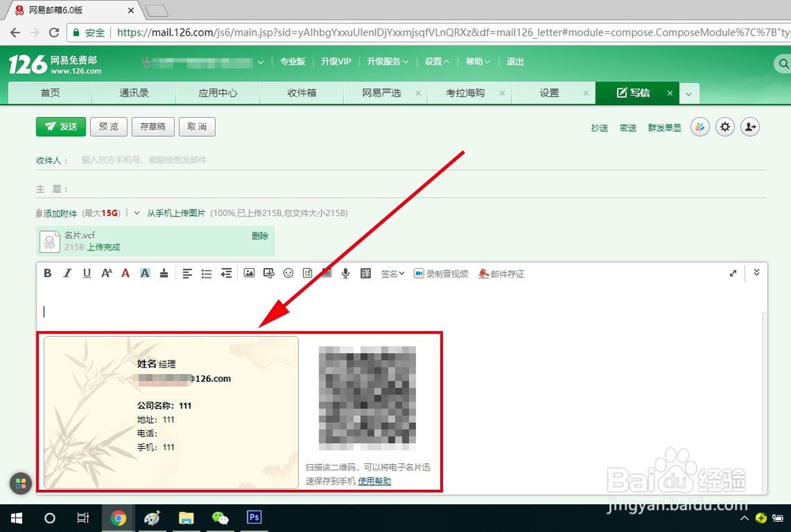Open the red font color picker
This screenshot has height=532, width=791.
pyautogui.click(x=126, y=274)
